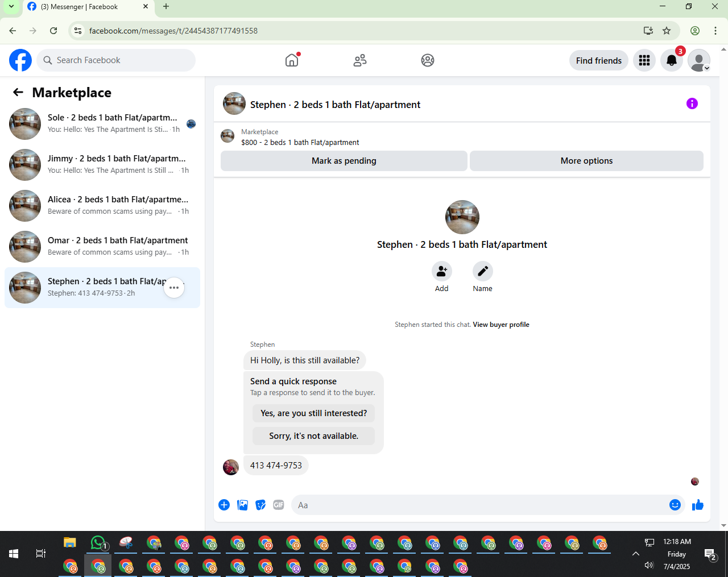Open the Groups icon in the top navigation

pos(428,60)
